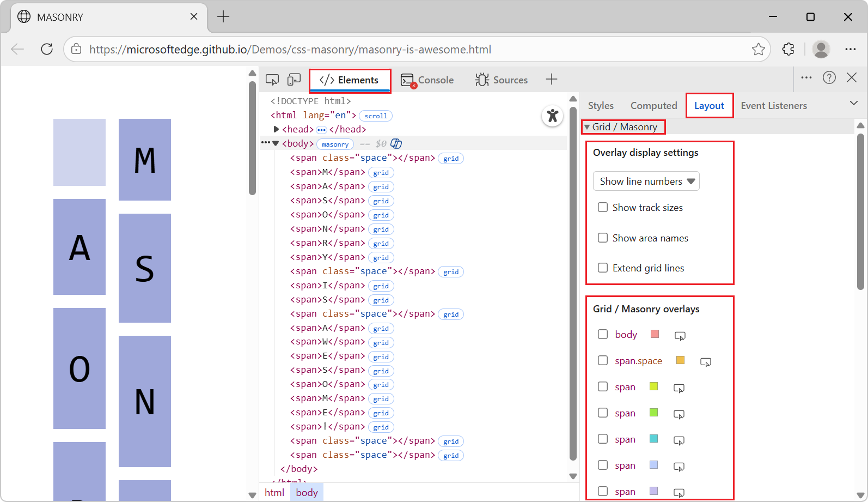Screen dimensions: 868x502
Task: Add another DevTools tool with plus
Action: (552, 80)
